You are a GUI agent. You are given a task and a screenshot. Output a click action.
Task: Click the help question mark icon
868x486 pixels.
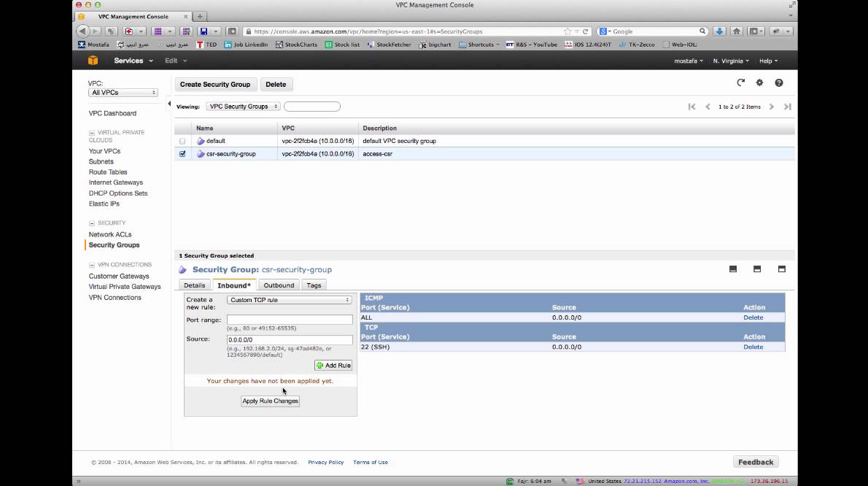point(779,82)
